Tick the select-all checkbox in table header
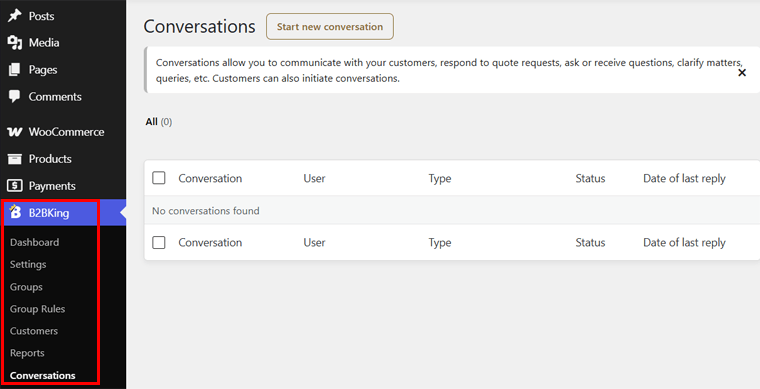This screenshot has height=389, width=760. pyautogui.click(x=158, y=178)
